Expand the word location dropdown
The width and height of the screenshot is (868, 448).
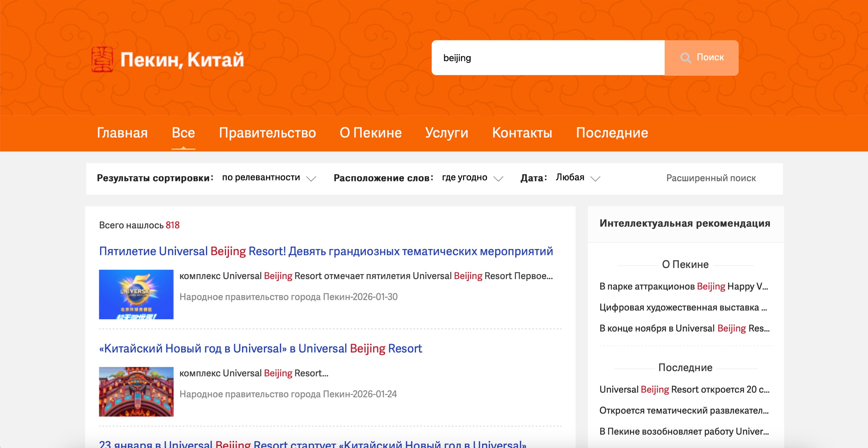coord(498,179)
